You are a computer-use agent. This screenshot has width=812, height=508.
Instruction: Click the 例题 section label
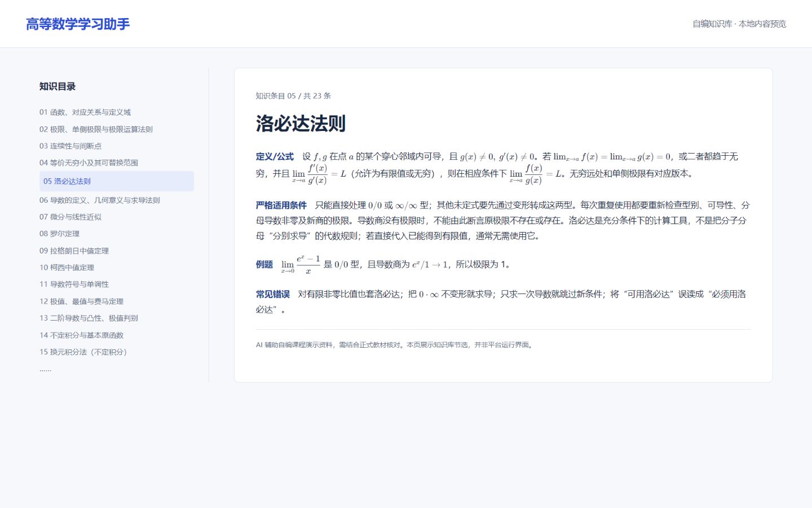pos(264,264)
